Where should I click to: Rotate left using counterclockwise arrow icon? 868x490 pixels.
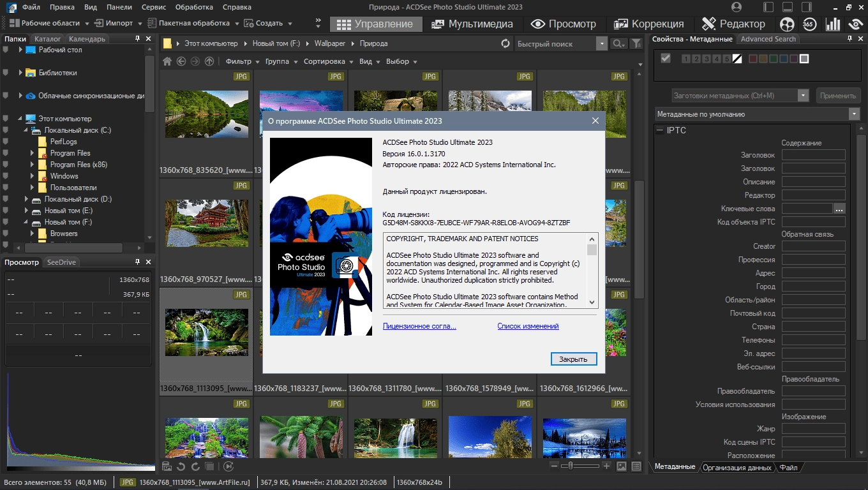pyautogui.click(x=181, y=466)
